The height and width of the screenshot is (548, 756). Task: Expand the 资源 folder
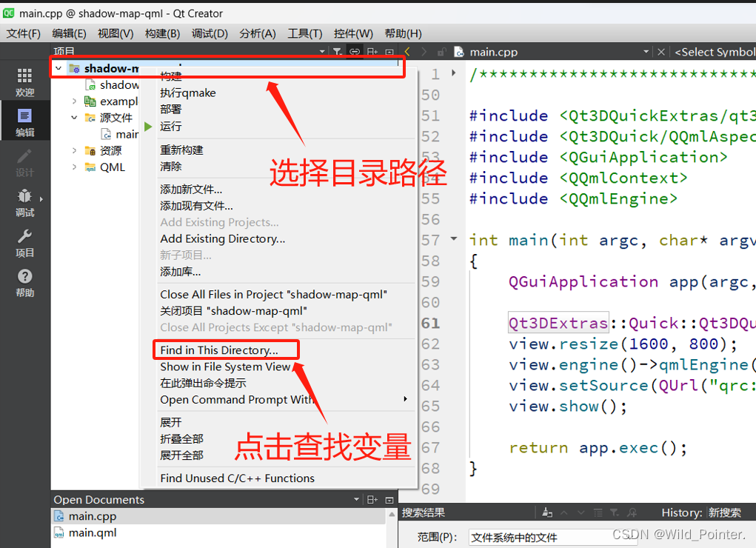point(74,150)
